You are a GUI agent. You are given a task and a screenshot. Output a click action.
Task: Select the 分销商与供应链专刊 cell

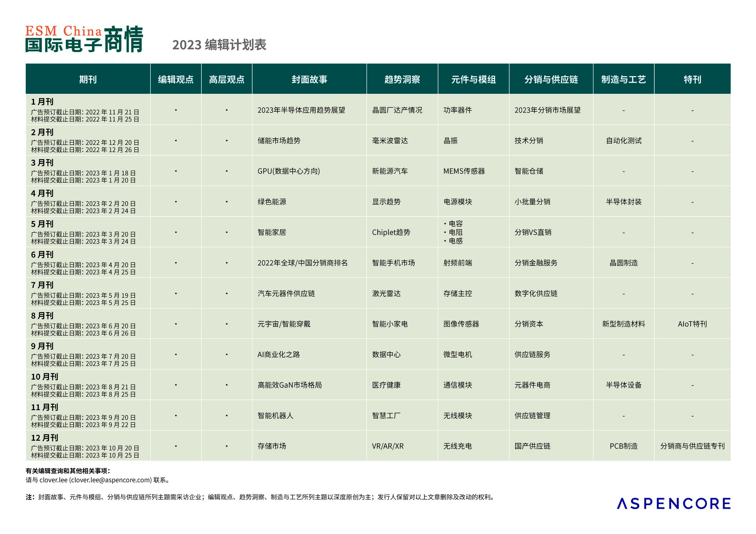(x=692, y=446)
